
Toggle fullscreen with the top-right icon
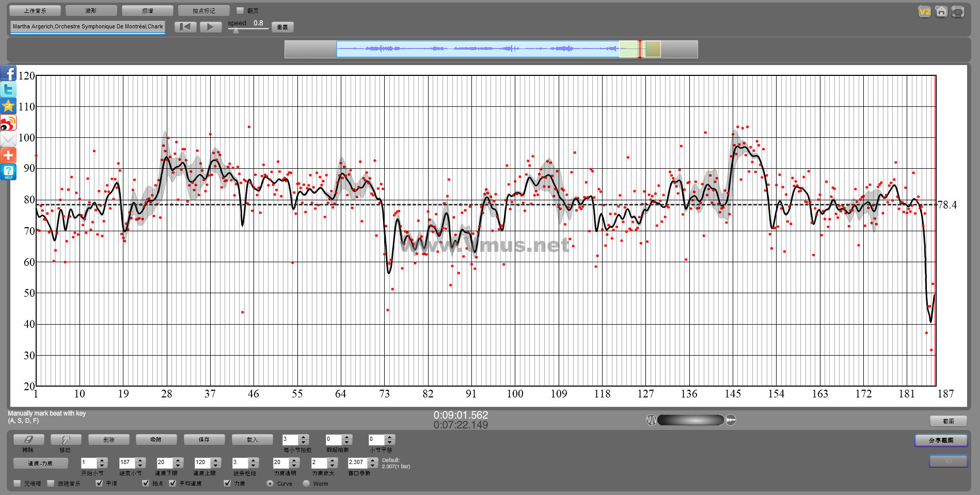(x=958, y=11)
